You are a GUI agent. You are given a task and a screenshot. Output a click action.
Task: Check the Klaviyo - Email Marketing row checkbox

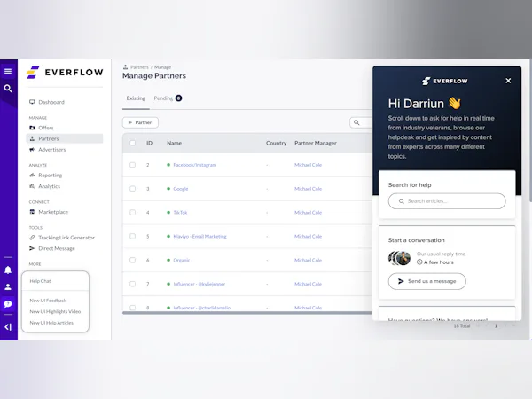(133, 236)
